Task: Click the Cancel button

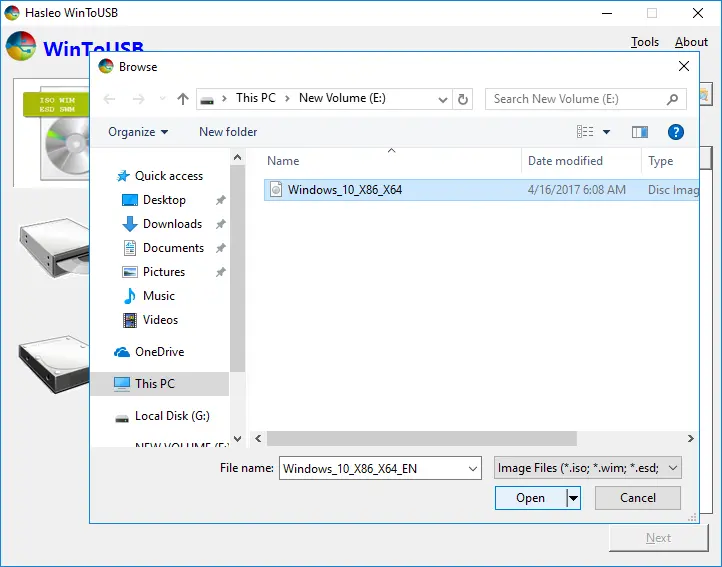Action: tap(638, 498)
